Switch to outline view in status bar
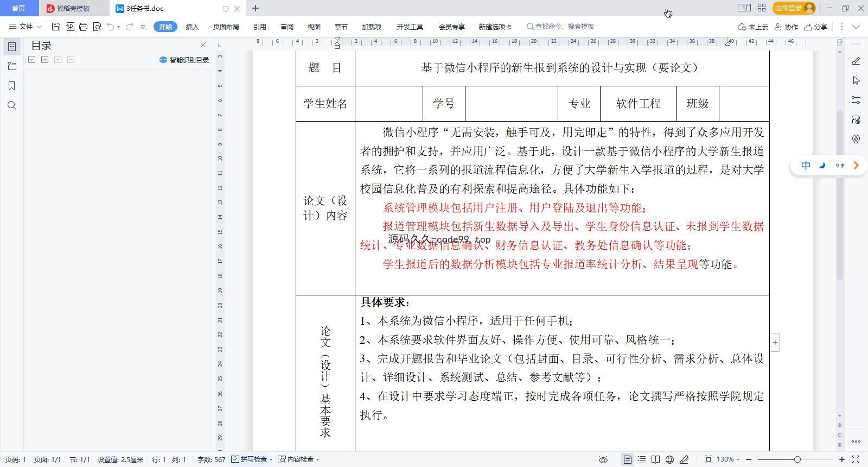 (x=642, y=459)
